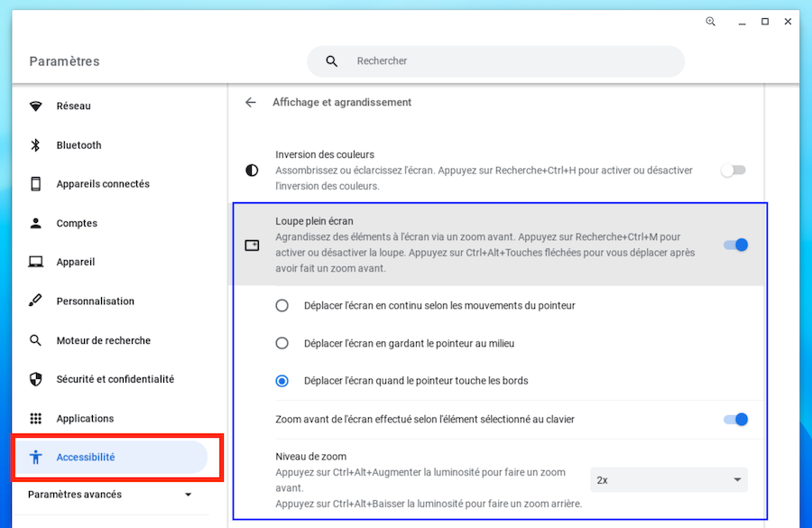Click the Appareils connectés phone icon
The width and height of the screenshot is (812, 528).
(36, 184)
